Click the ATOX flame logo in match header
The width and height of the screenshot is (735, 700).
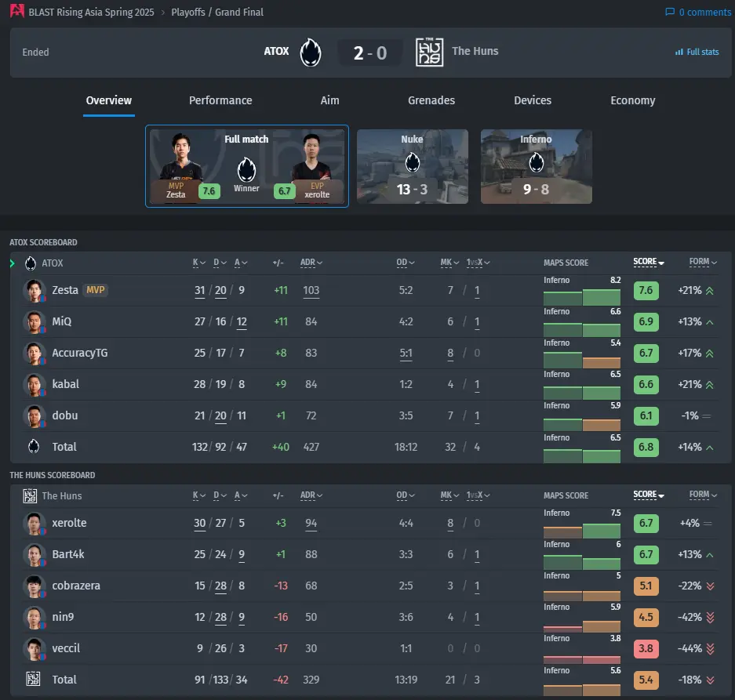[x=311, y=53]
